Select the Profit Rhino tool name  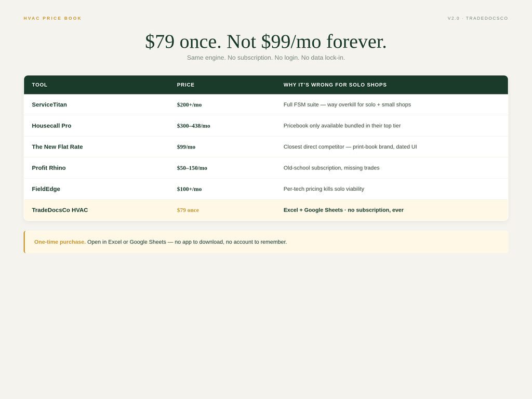tap(49, 168)
